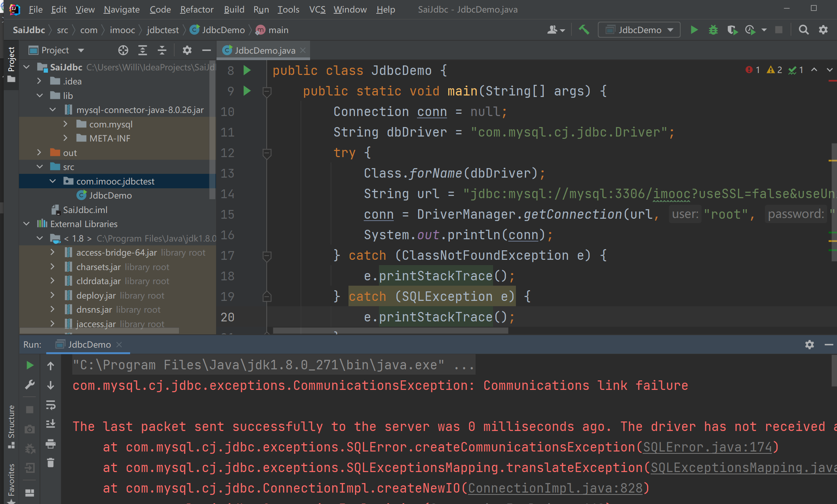Click the Down the stack trace arrow
The image size is (837, 504).
coord(50,385)
